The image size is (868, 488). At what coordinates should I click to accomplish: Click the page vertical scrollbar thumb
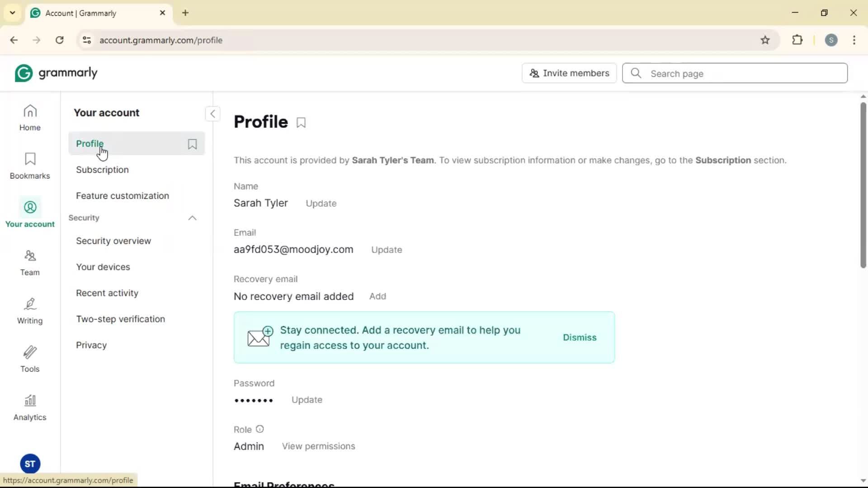click(x=863, y=185)
